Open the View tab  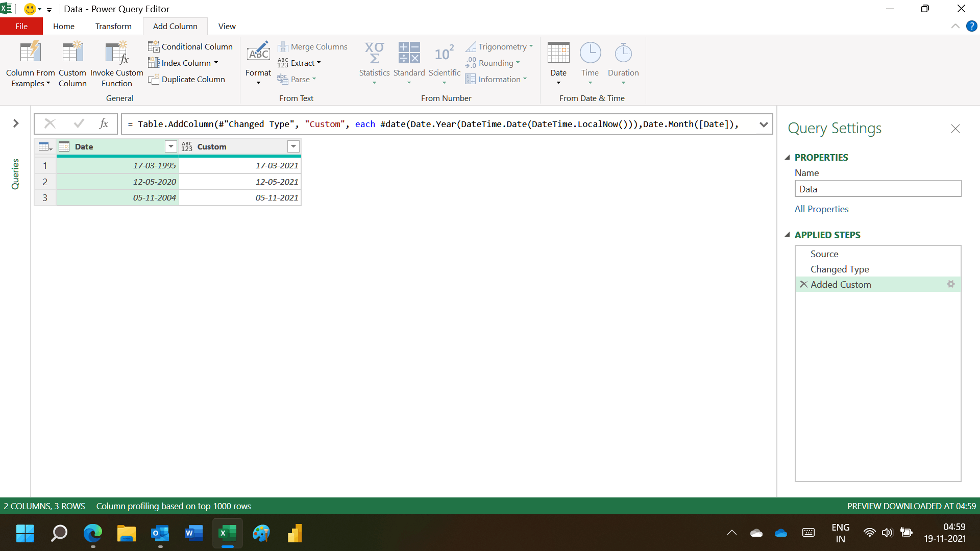click(x=227, y=26)
